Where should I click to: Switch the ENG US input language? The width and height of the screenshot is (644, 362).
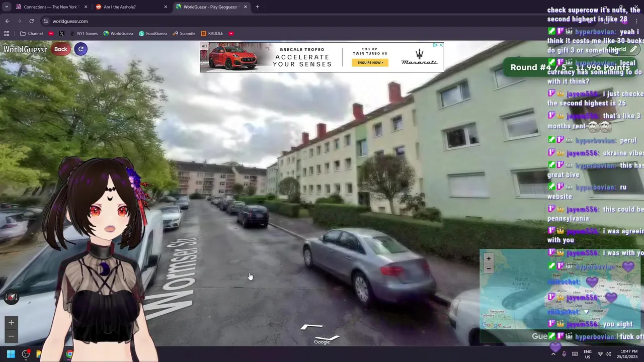click(587, 354)
